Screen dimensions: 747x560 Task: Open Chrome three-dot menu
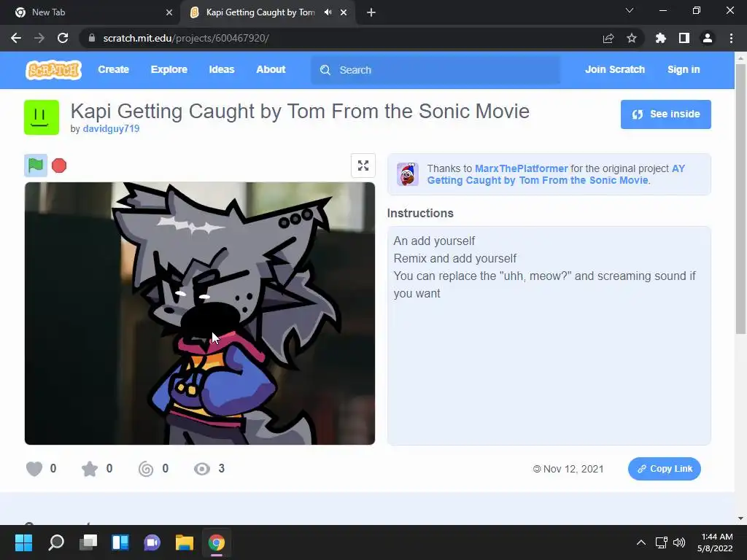731,38
